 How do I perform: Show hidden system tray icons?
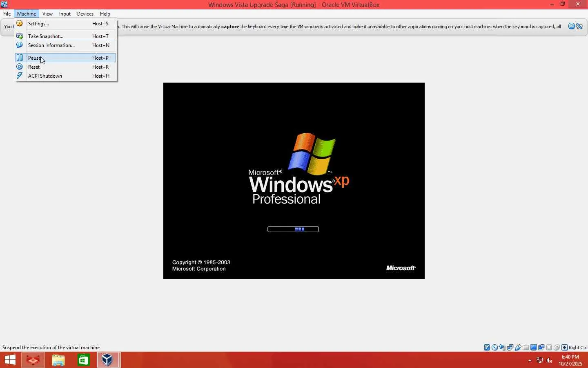click(x=530, y=360)
